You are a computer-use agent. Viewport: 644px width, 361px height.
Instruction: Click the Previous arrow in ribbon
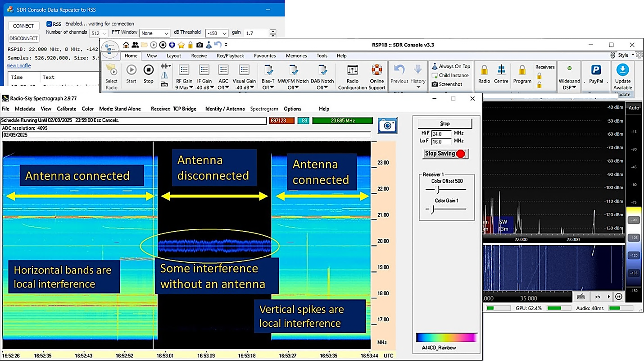(x=399, y=69)
